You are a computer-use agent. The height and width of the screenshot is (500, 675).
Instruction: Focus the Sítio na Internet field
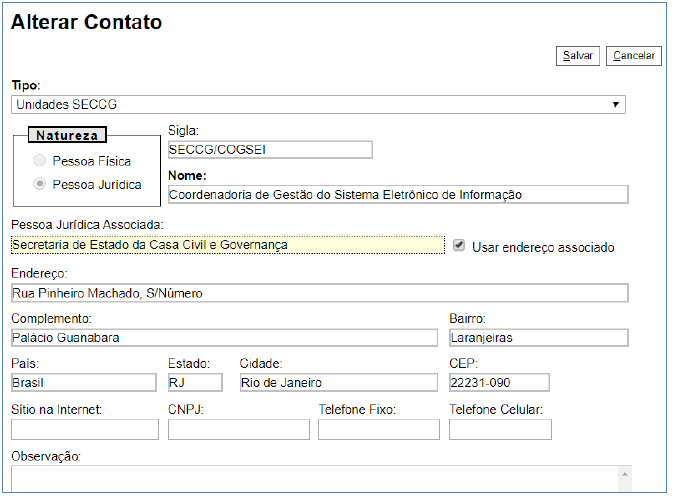pos(85,430)
